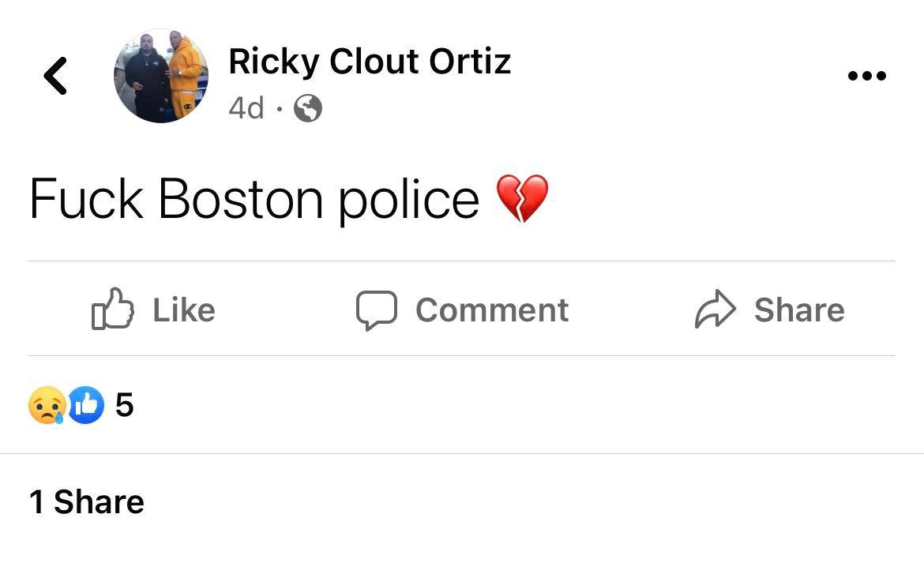
Task: Click the word "police" in the post
Action: pos(408,198)
